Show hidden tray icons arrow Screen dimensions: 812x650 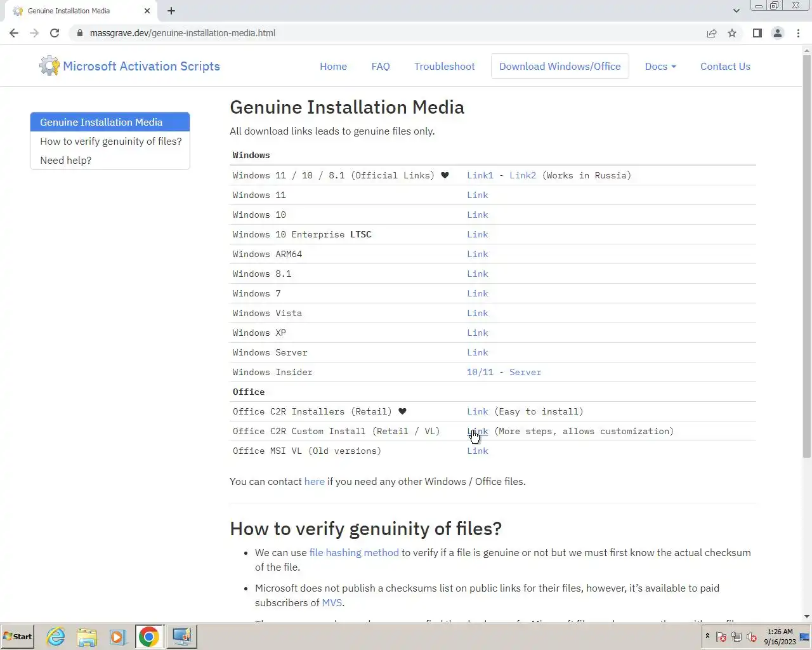point(707,636)
